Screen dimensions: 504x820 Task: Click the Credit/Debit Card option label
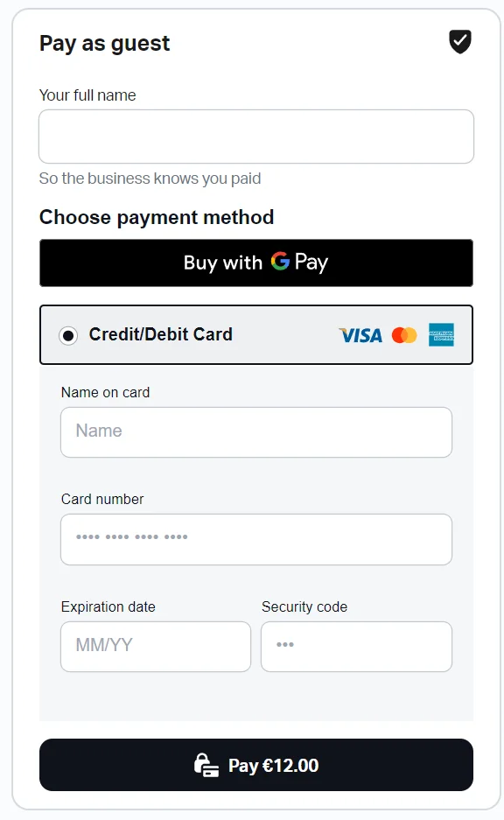[160, 334]
